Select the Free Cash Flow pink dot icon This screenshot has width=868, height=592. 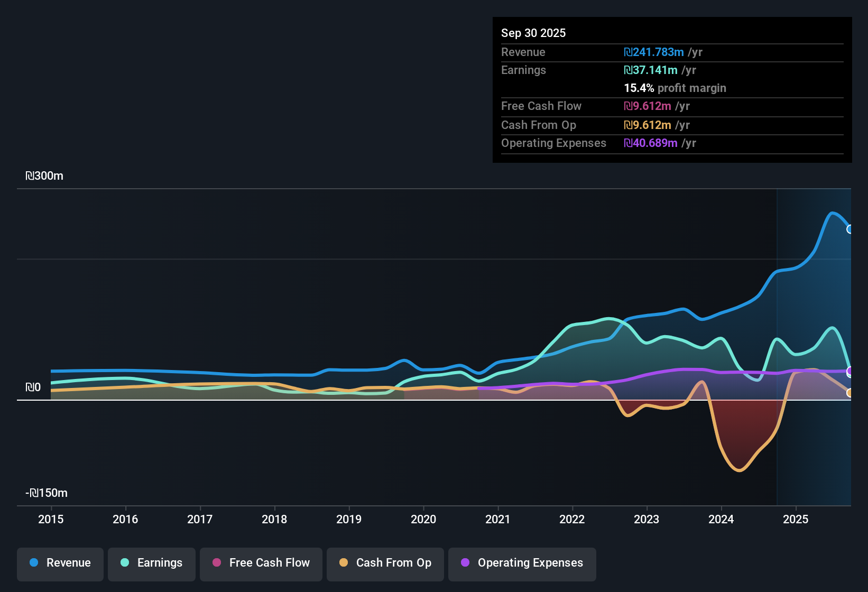(x=216, y=563)
